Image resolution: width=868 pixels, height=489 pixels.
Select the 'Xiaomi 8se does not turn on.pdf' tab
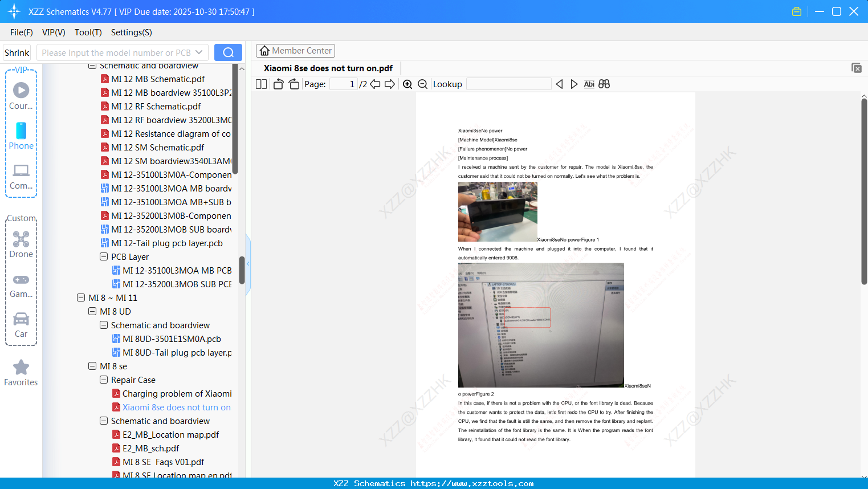point(328,68)
